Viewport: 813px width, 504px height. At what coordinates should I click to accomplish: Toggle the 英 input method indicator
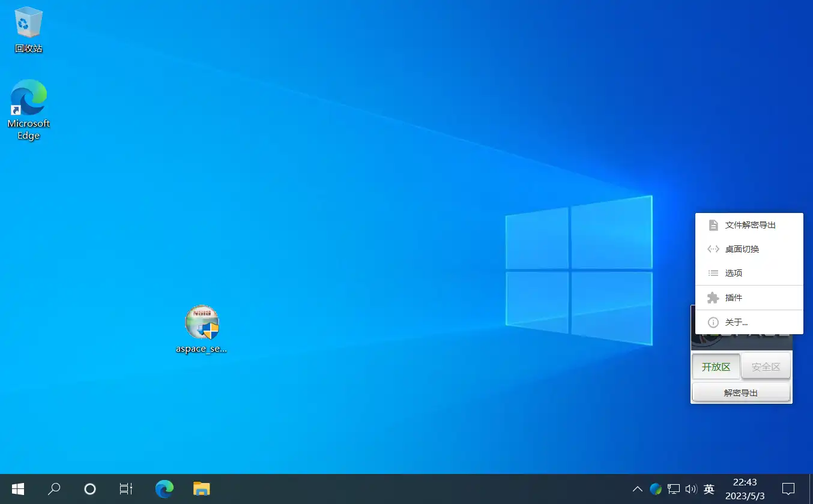pos(709,489)
